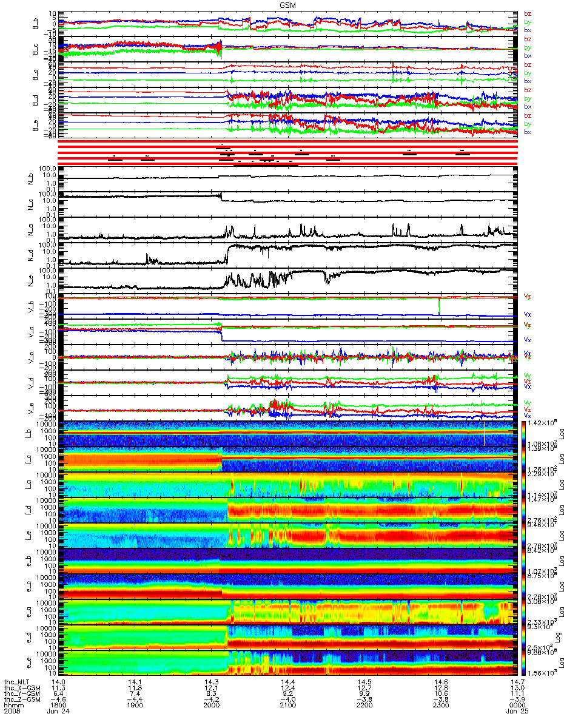Click the MLT value 14.5
The image size is (564, 728).
click(364, 682)
